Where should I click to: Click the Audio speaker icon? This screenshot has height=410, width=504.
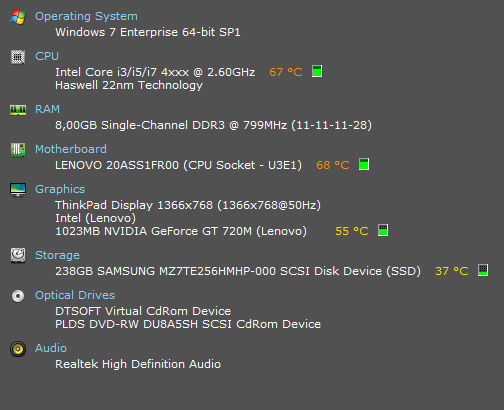18,349
